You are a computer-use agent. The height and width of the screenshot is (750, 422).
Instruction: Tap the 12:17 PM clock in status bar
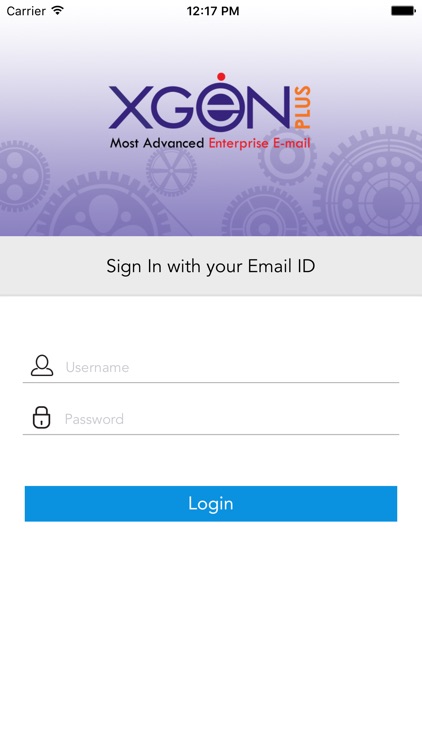pos(212,11)
